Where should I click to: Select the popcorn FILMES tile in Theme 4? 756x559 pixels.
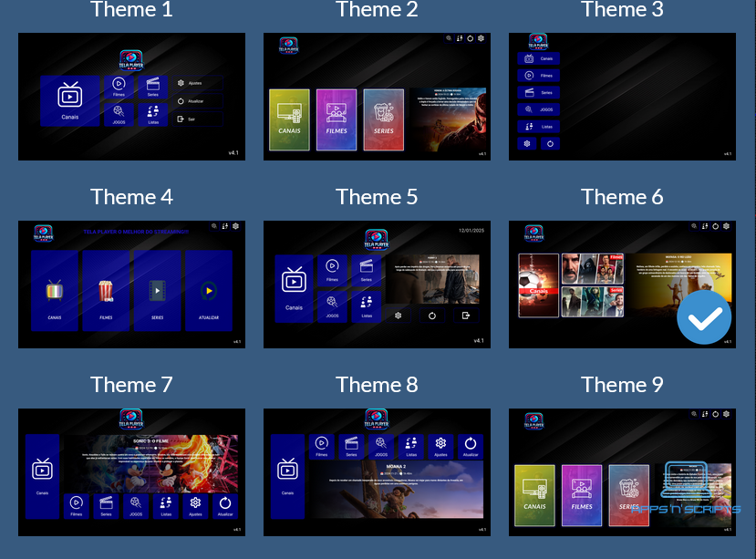point(106,292)
